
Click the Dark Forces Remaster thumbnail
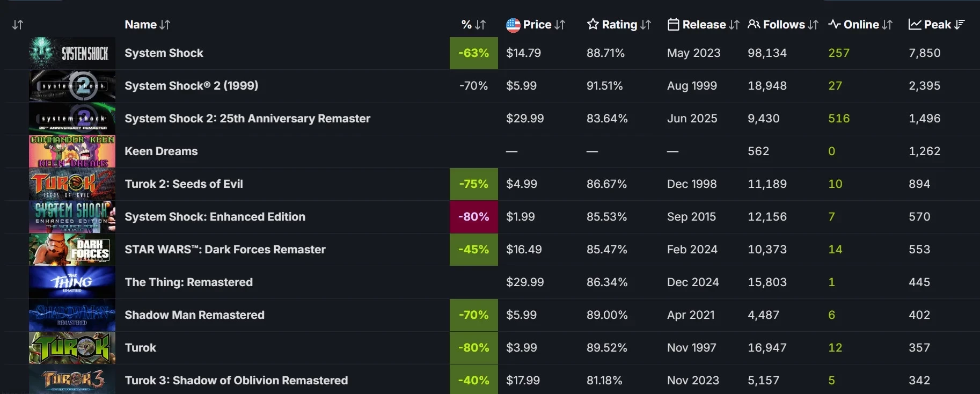(72, 250)
